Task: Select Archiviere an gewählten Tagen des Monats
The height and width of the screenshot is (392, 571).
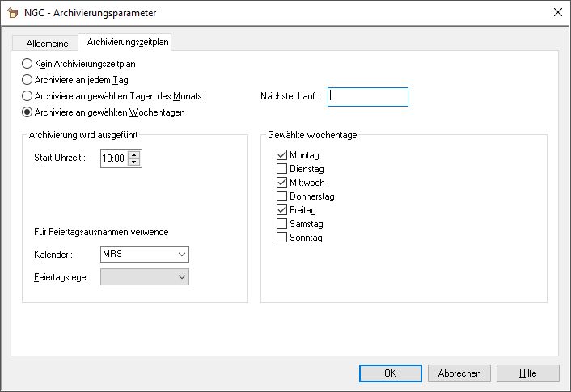Action: (27, 96)
